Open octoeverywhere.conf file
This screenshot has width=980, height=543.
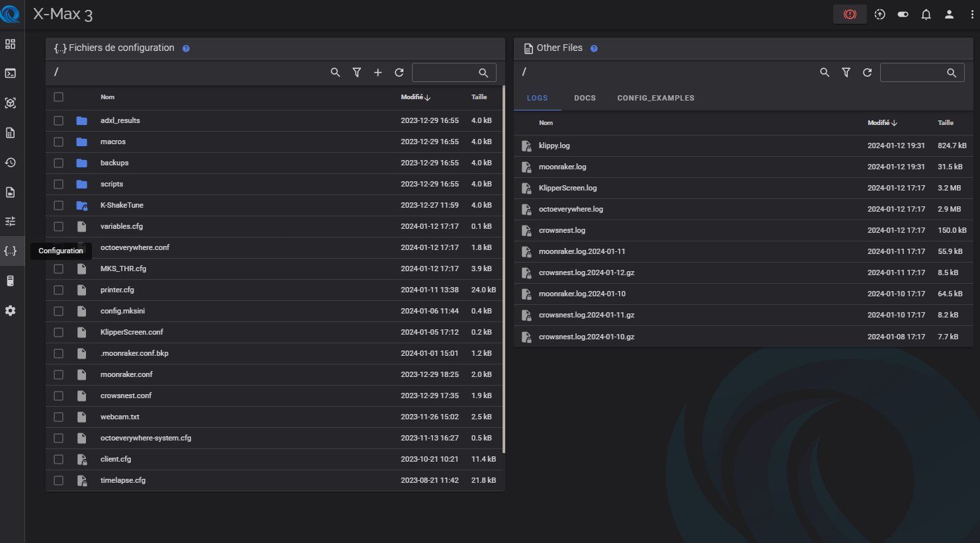[x=135, y=247]
